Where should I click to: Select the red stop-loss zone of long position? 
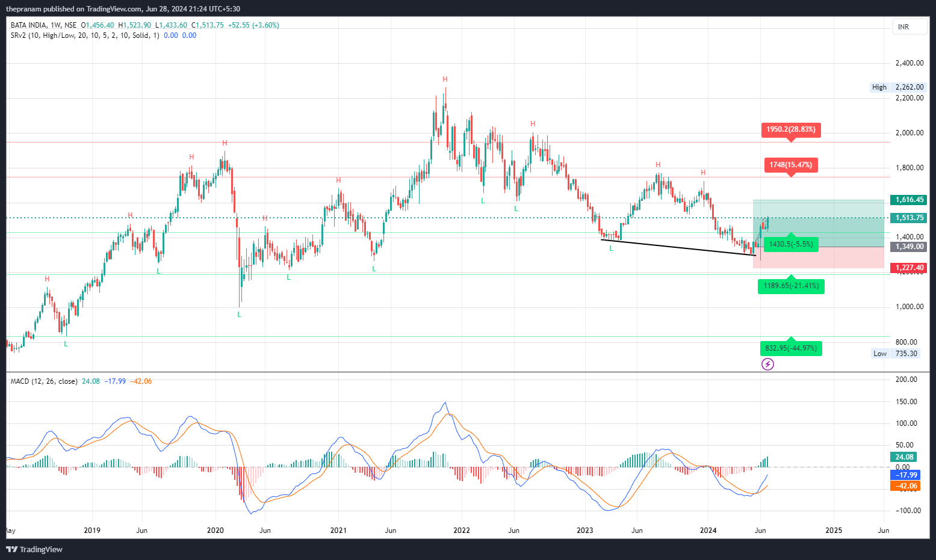coord(819,257)
